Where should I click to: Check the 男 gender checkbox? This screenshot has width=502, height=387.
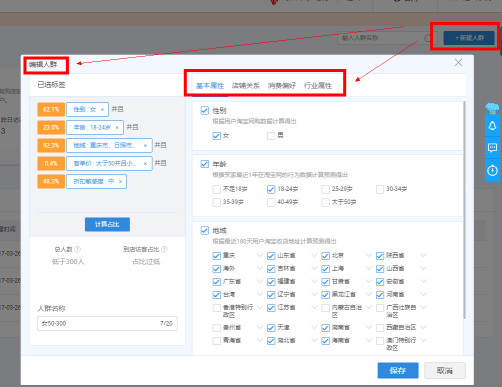coord(271,136)
